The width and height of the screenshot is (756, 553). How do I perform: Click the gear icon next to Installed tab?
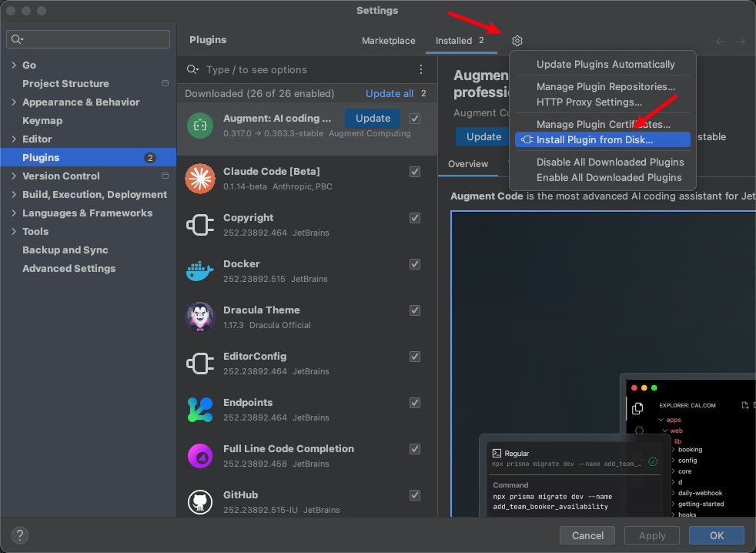[517, 41]
